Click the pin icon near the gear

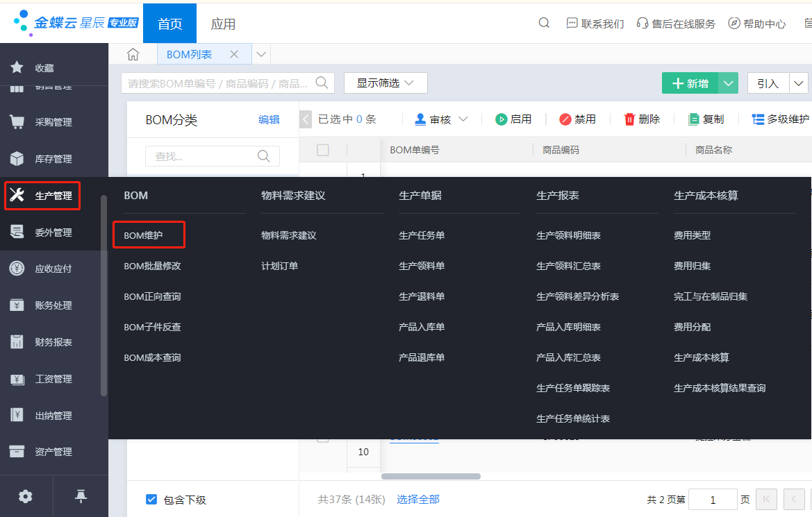[x=81, y=496]
